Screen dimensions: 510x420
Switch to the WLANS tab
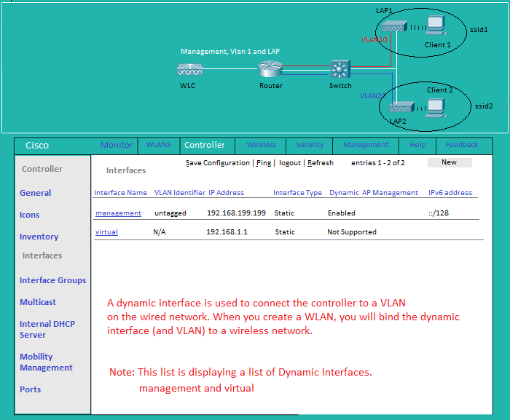point(158,145)
